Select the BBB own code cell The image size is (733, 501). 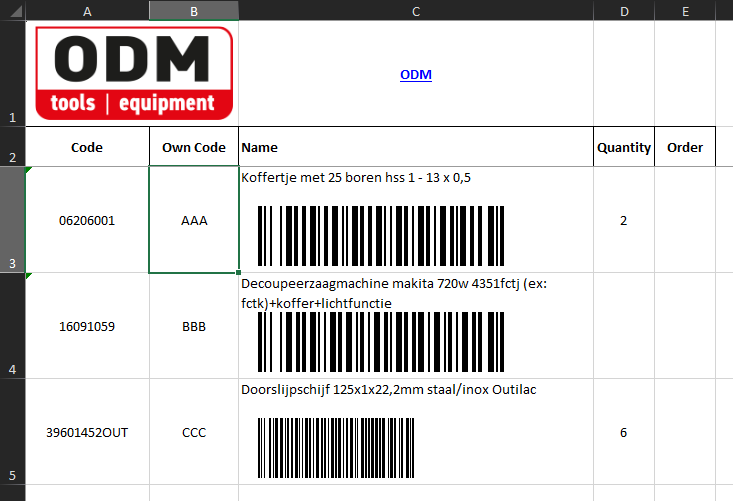(x=194, y=326)
